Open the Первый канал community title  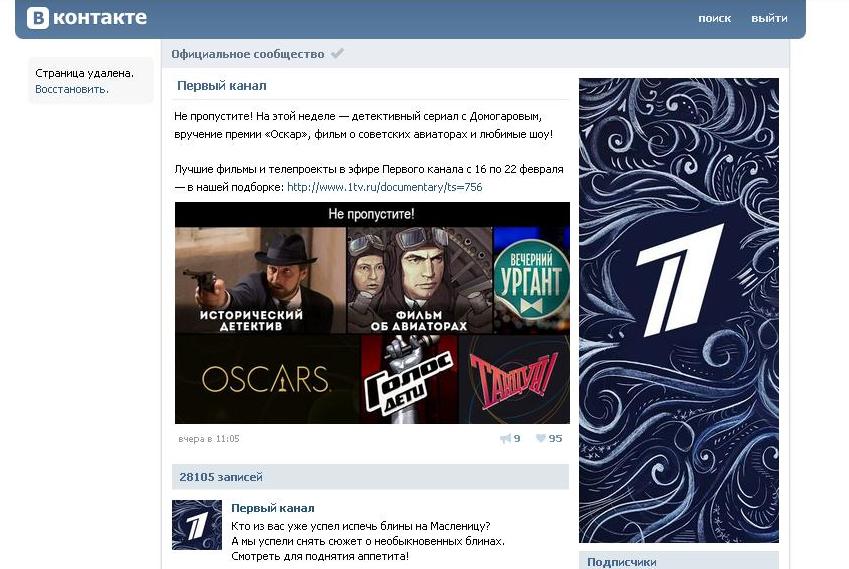click(x=221, y=86)
